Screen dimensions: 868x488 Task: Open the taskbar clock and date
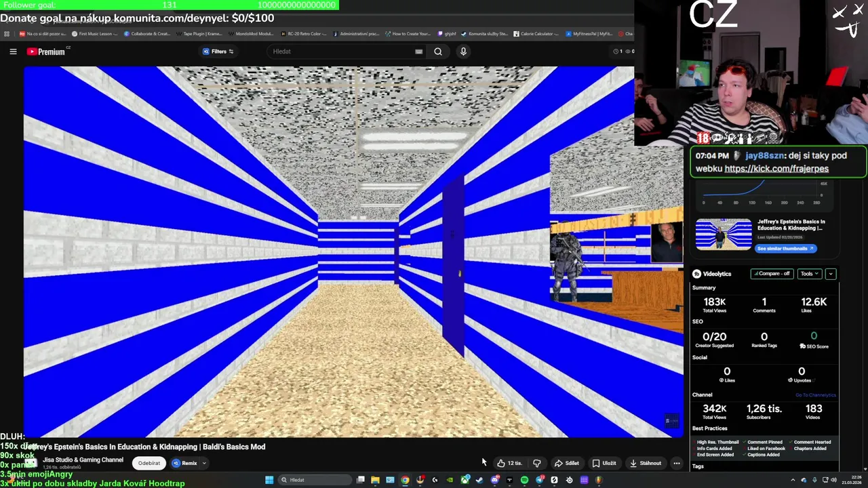coord(852,480)
